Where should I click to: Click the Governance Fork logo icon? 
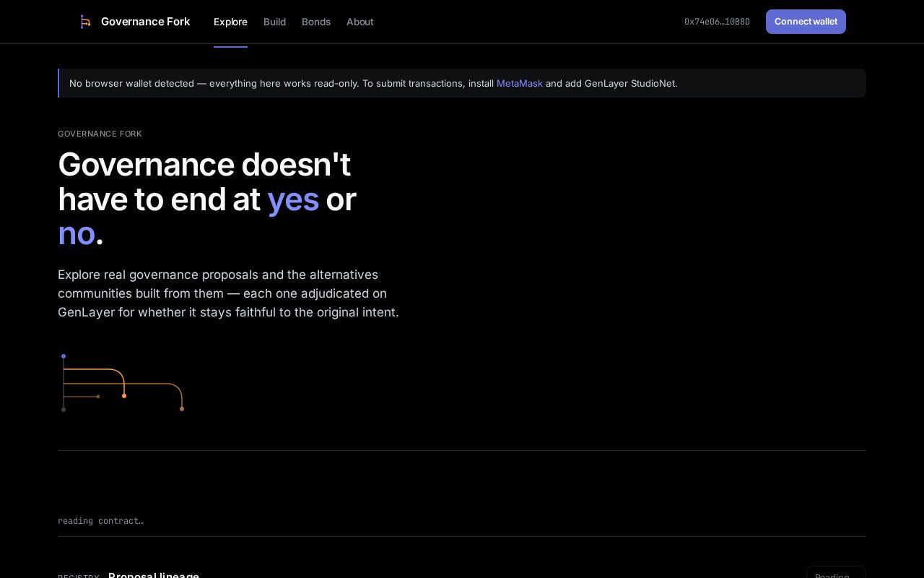pos(85,22)
